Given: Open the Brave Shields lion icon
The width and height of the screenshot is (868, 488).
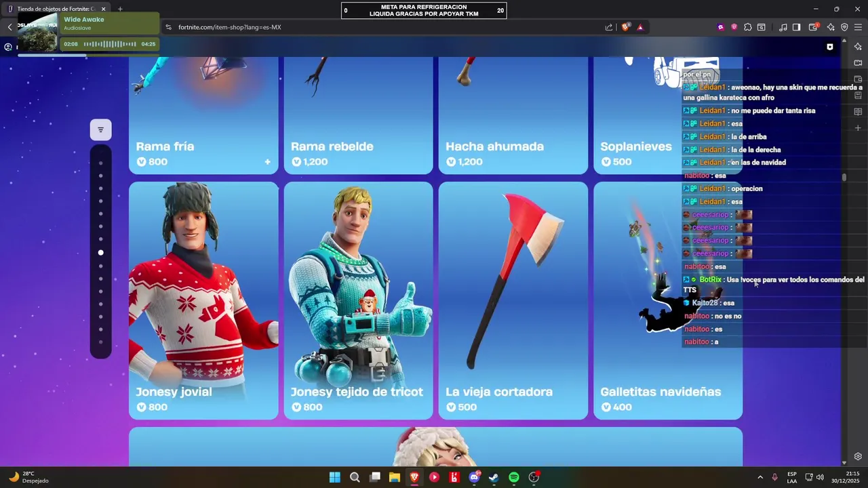Looking at the screenshot, I should point(626,27).
